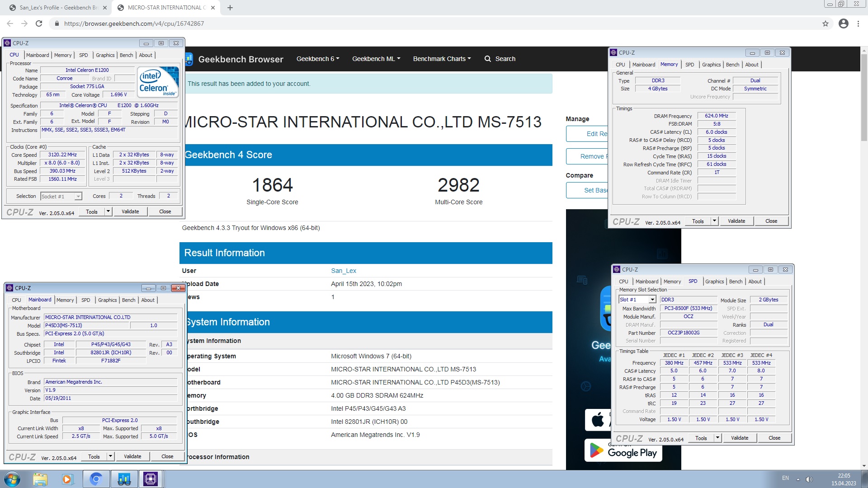Open the San_Lex user profile link
The height and width of the screenshot is (488, 868).
click(344, 271)
